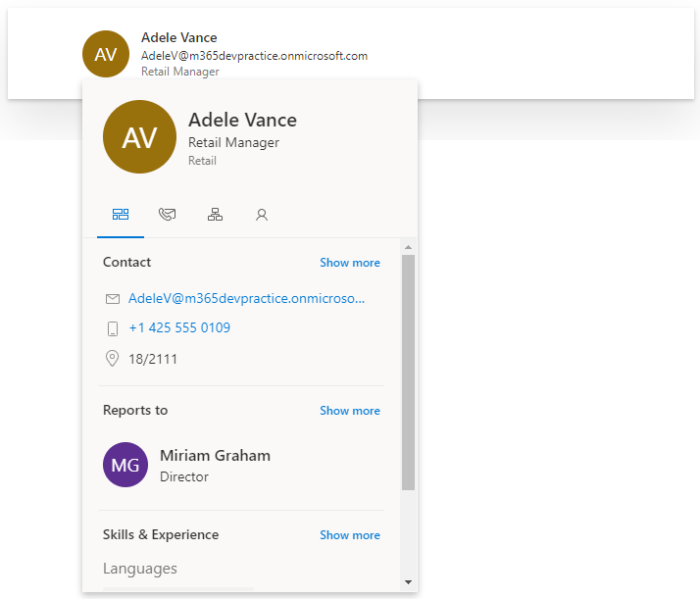Click Adele Vance's large AV avatar
Image resolution: width=700 pixels, height=599 pixels.
point(139,137)
